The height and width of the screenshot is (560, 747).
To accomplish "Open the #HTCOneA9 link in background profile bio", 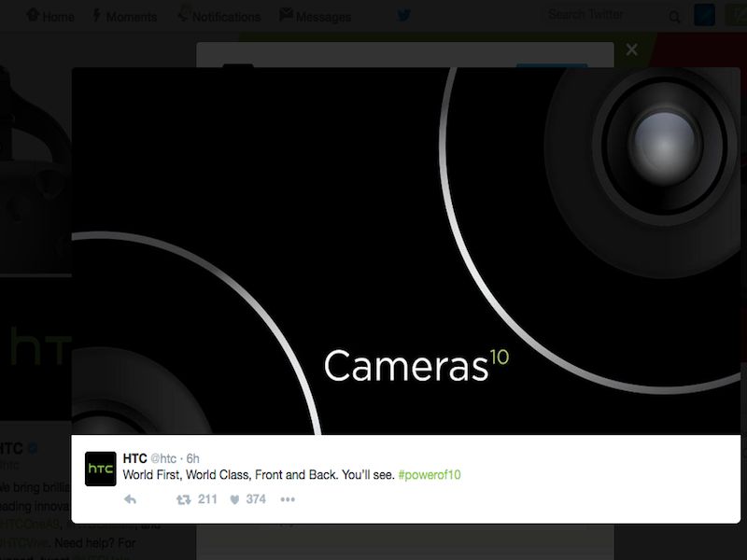I will [x=30, y=525].
